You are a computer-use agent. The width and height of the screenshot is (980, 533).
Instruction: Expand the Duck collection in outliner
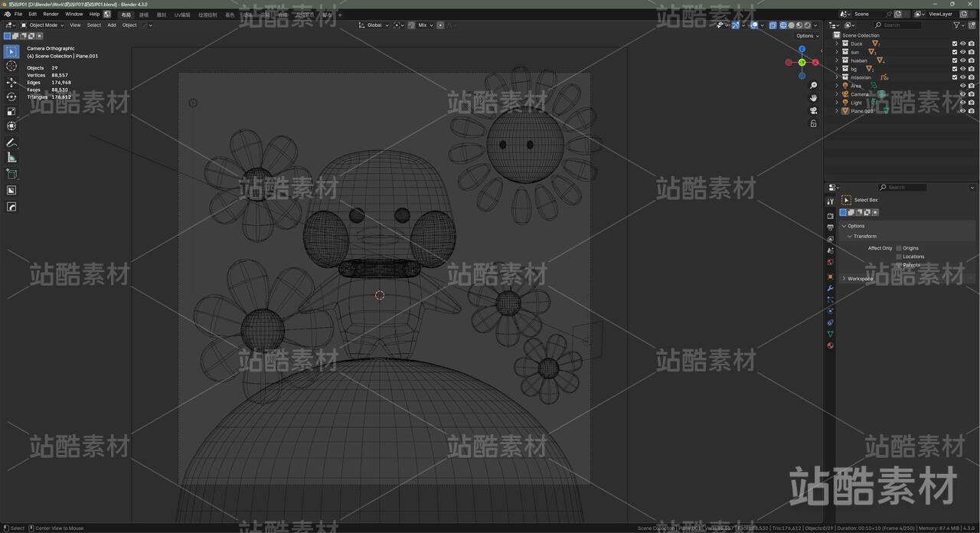[837, 44]
